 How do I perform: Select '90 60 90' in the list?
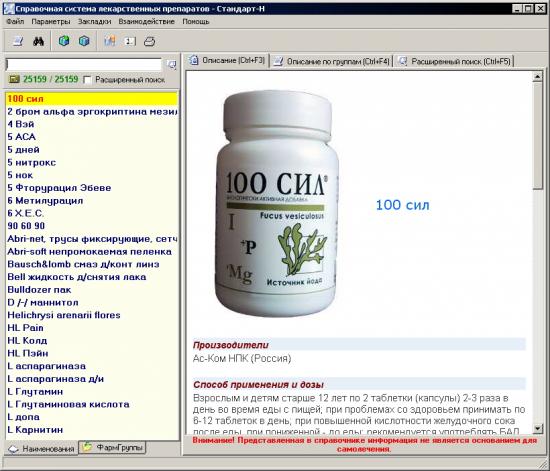[x=92, y=226]
